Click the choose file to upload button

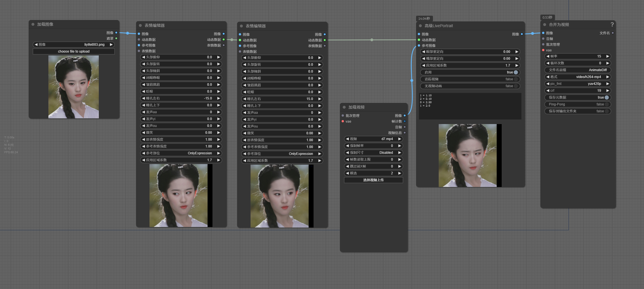point(74,51)
